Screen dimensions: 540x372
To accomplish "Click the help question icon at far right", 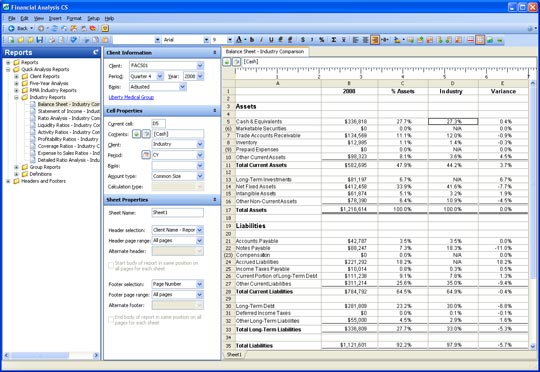I will pos(530,29).
